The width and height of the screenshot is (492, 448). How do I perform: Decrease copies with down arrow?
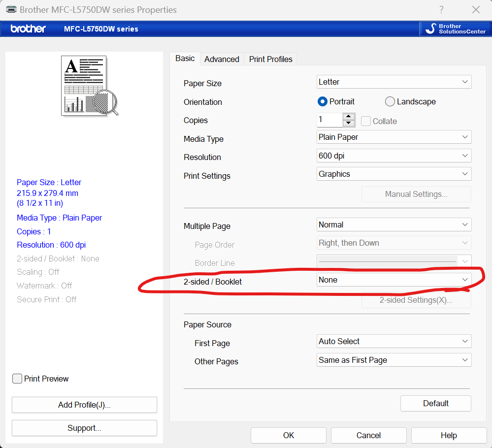[349, 123]
